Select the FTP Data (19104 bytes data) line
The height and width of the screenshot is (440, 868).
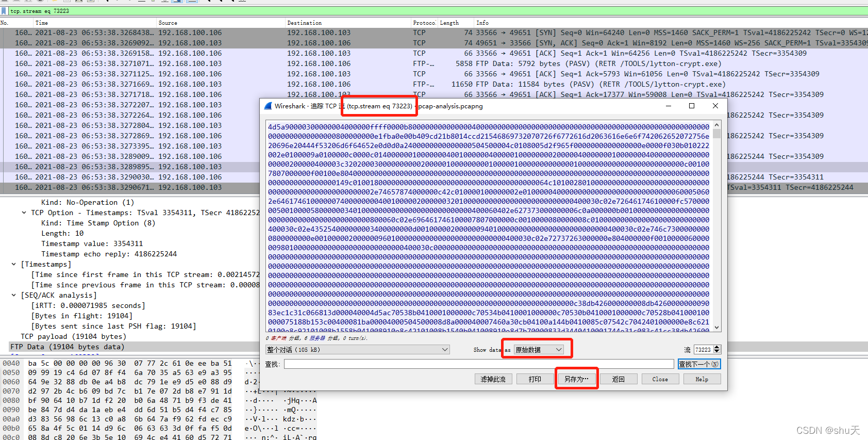pos(68,347)
